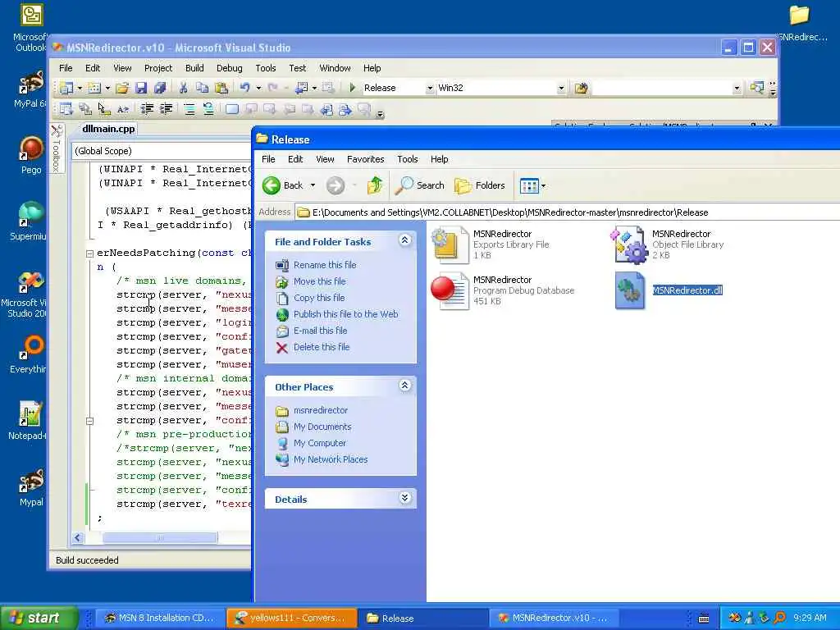This screenshot has height=630, width=840.
Task: Uncomment selected lines icon
Action: pyautogui.click(x=208, y=109)
